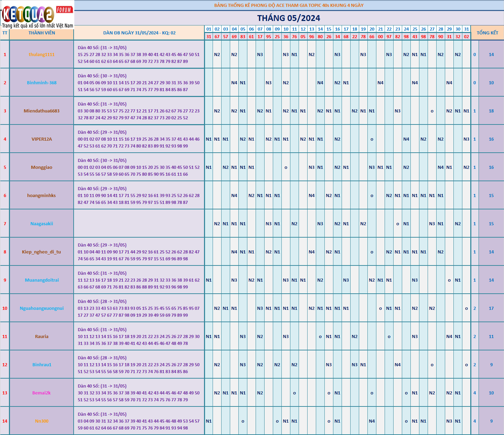Select the DÀN ĐB NGÀY 31/05/2024 header cell

tap(139, 33)
